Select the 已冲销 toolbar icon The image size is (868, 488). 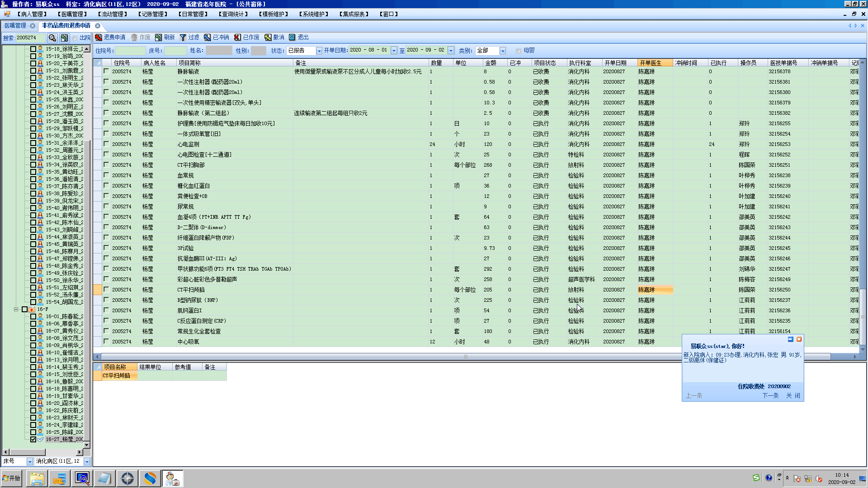[x=208, y=38]
